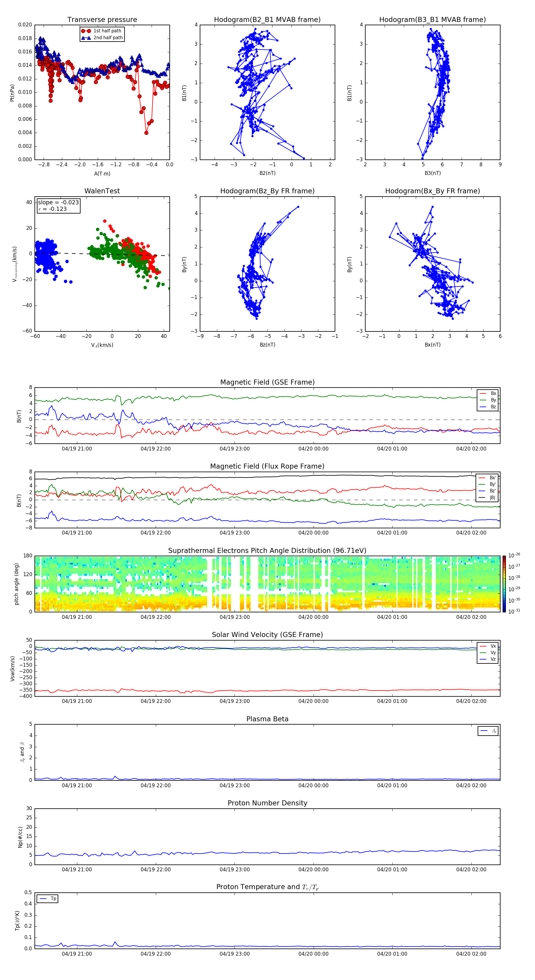Click the '10^-31' colorbar tick label
This screenshot has height=980, width=535.
pyautogui.click(x=514, y=611)
